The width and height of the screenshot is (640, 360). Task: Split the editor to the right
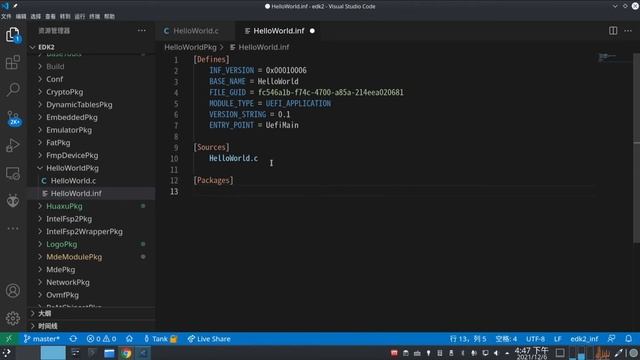click(613, 31)
